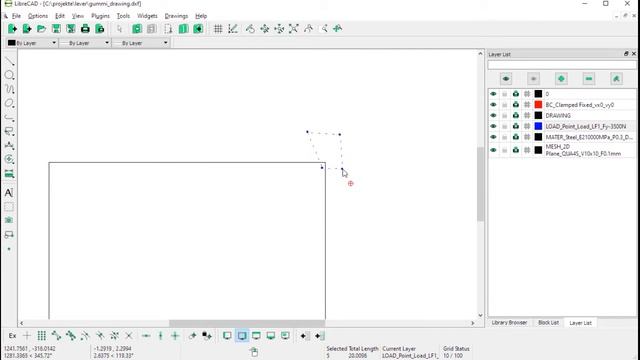Select the Ellipse tool in left toolbar

point(9,103)
